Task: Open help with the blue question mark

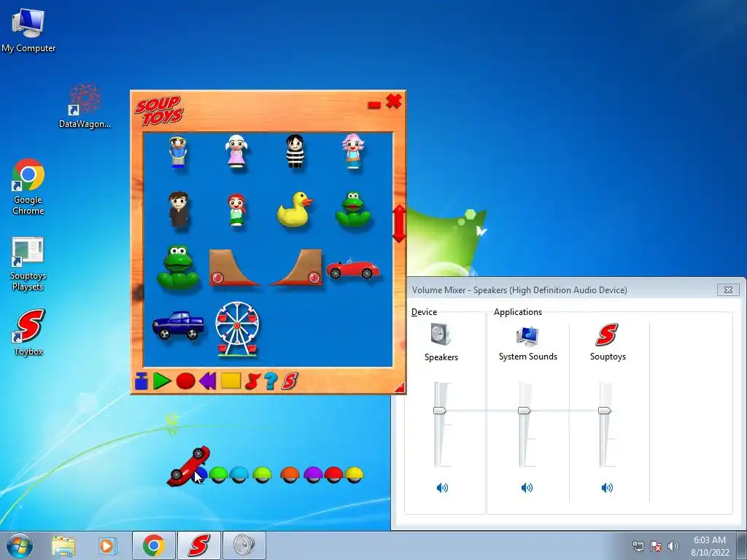Action: tap(271, 381)
